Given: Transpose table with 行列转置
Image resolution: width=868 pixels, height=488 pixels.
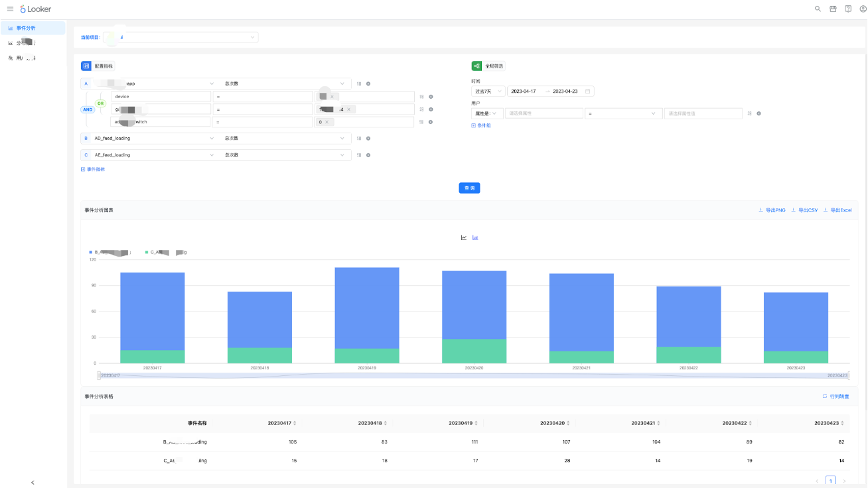Looking at the screenshot, I should click(835, 396).
